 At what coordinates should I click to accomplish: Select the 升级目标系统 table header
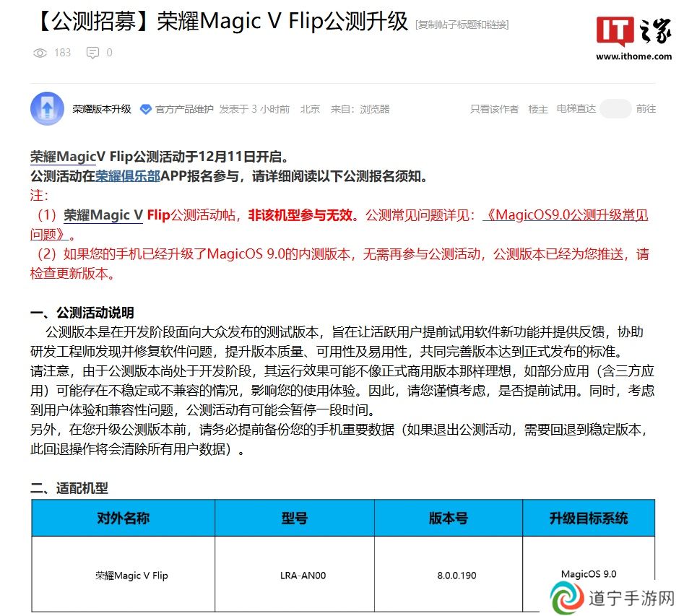[589, 518]
